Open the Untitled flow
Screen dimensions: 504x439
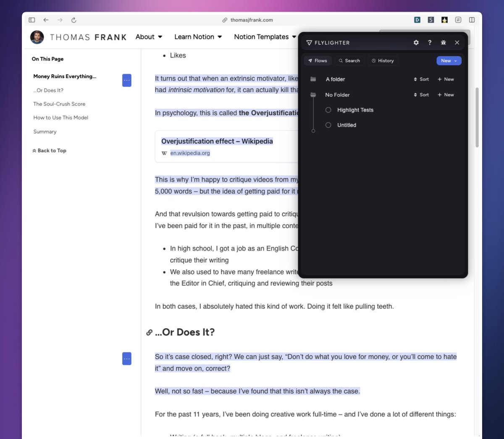pyautogui.click(x=346, y=125)
